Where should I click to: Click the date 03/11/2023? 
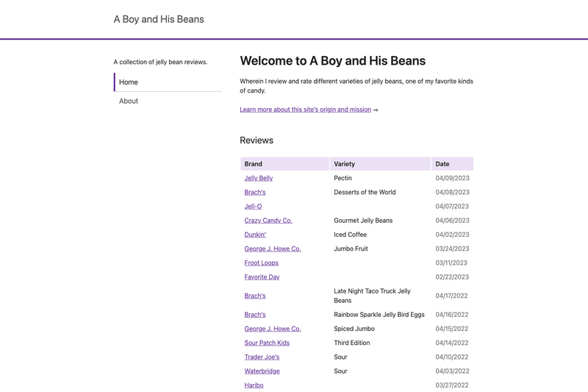(451, 263)
